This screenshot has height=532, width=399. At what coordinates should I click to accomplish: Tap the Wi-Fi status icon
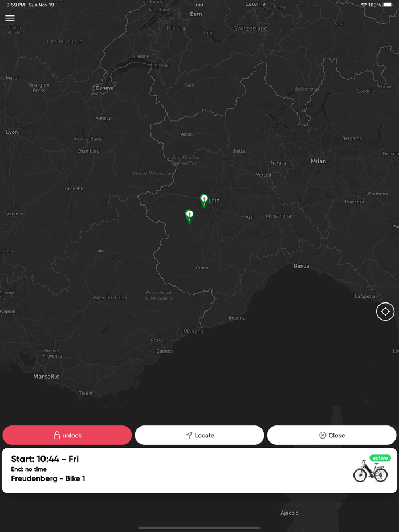pos(364,5)
